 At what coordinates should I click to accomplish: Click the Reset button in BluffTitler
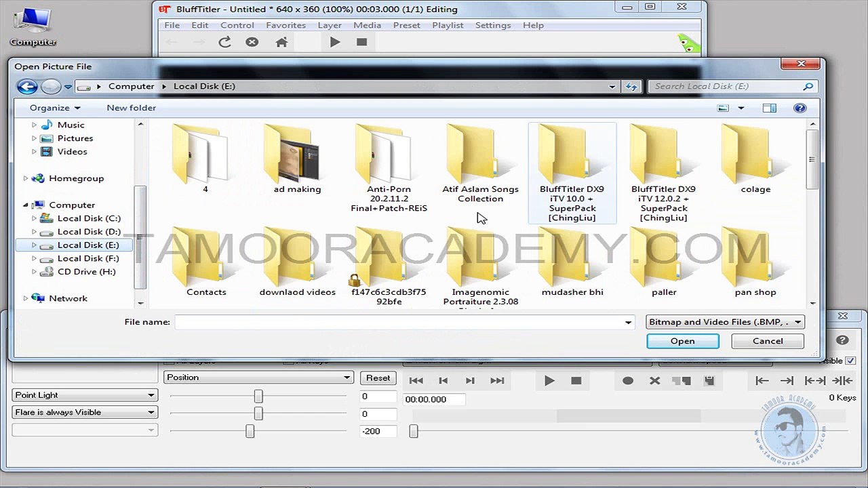378,378
